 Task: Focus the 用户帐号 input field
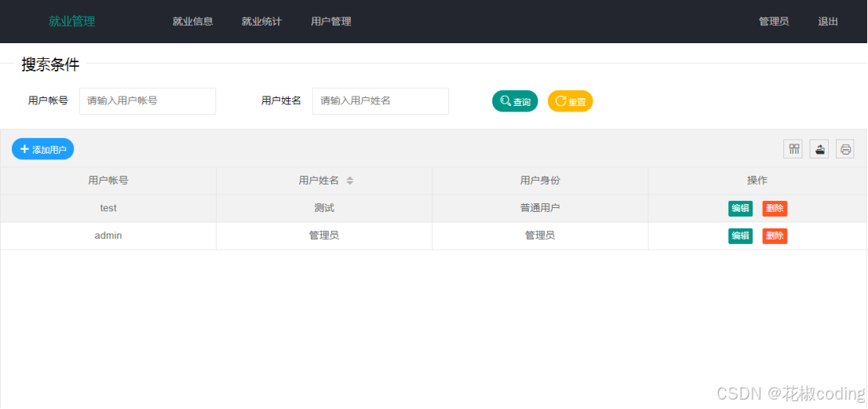148,100
